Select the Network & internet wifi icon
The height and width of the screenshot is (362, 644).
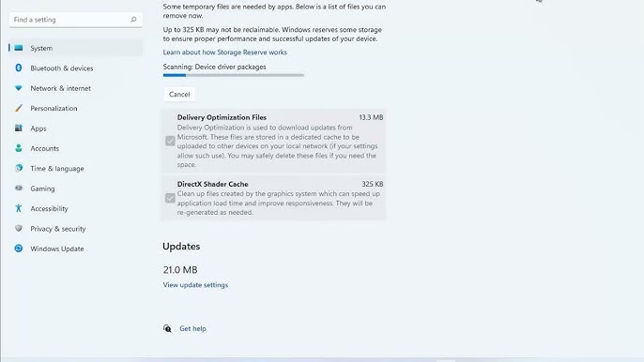19,88
